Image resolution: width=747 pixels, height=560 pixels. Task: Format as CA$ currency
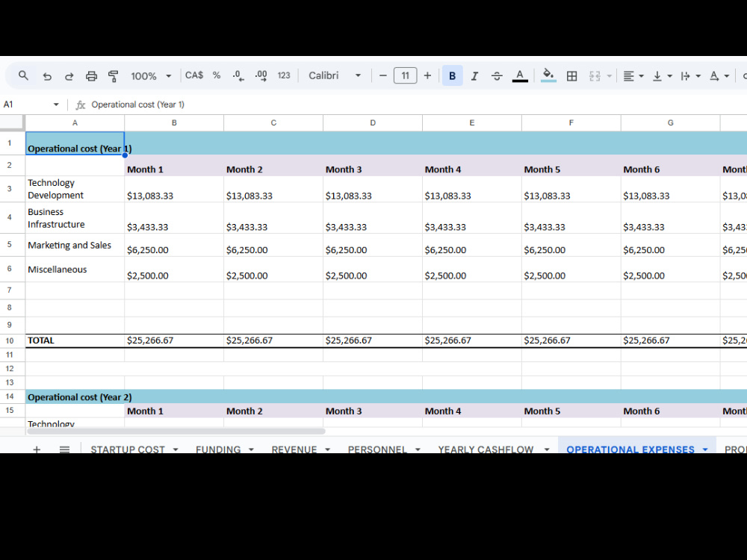pos(194,75)
